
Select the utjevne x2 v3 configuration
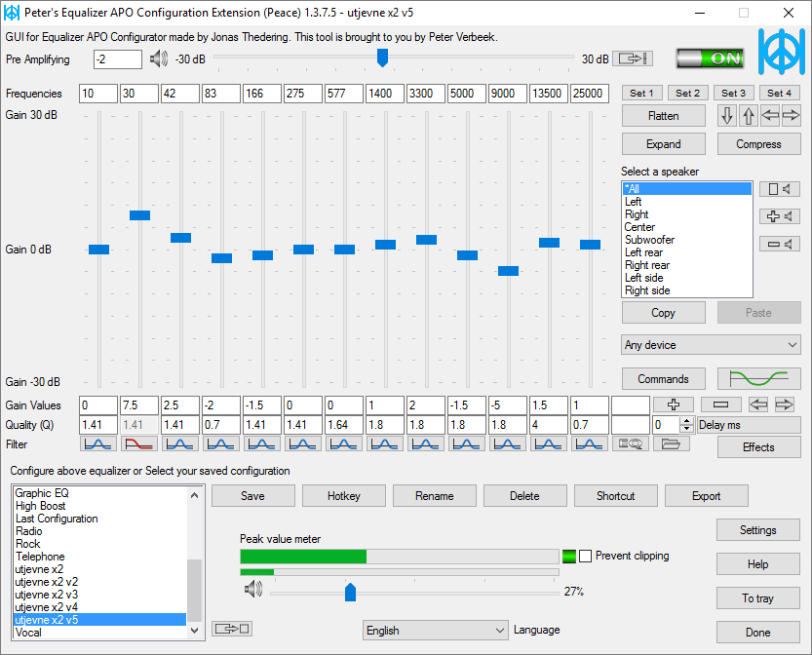point(99,595)
